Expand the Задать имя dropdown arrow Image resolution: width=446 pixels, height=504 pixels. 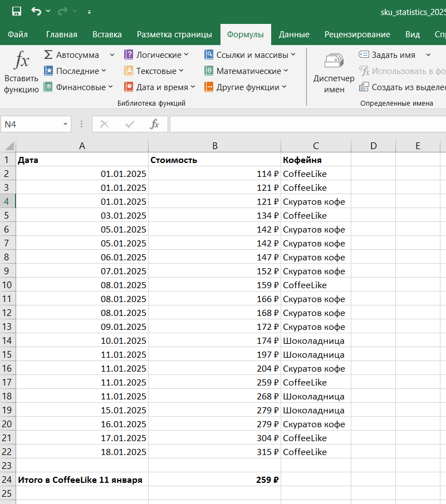[428, 55]
